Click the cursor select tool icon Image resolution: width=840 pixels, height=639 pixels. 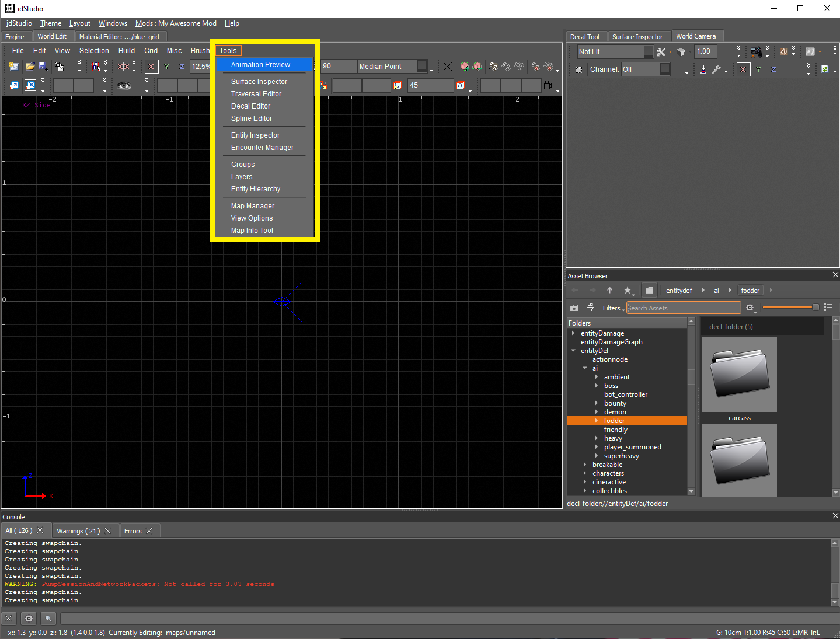coord(59,67)
